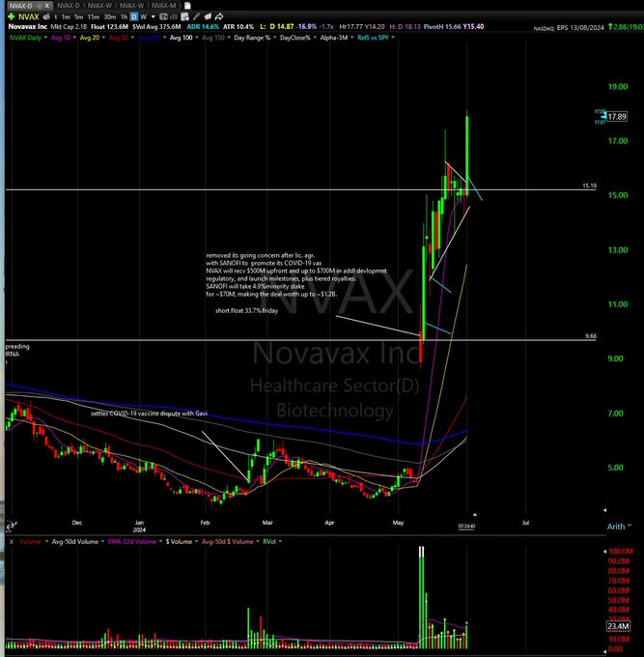Close the active NVAX-D tab
The image size is (644, 657).
(47, 6)
